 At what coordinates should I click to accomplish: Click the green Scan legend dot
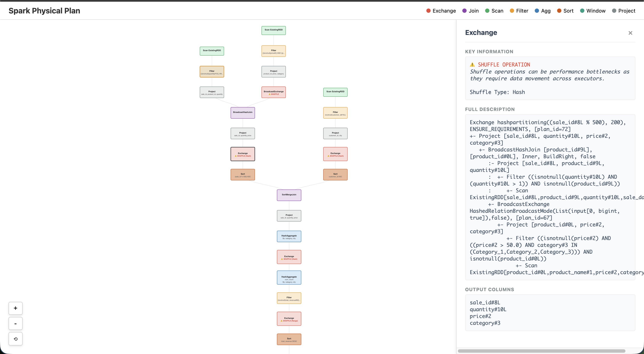pos(487,11)
